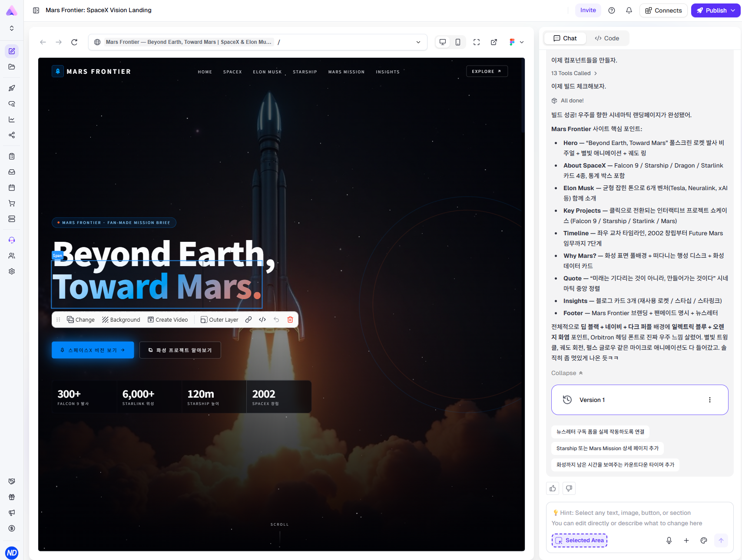The width and height of the screenshot is (742, 560).
Task: Click Create Video in element toolbar
Action: [x=168, y=320]
